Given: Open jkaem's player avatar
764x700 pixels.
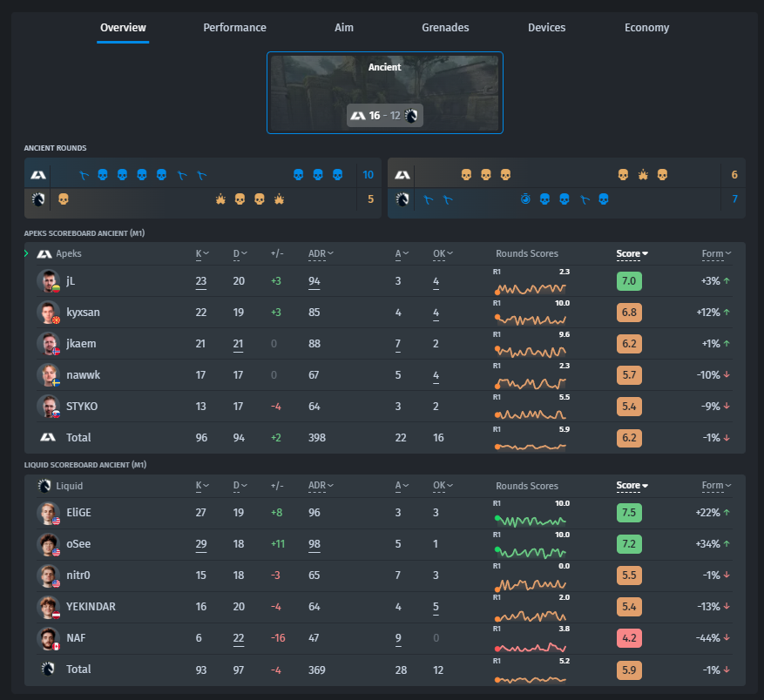Looking at the screenshot, I should click(x=48, y=343).
